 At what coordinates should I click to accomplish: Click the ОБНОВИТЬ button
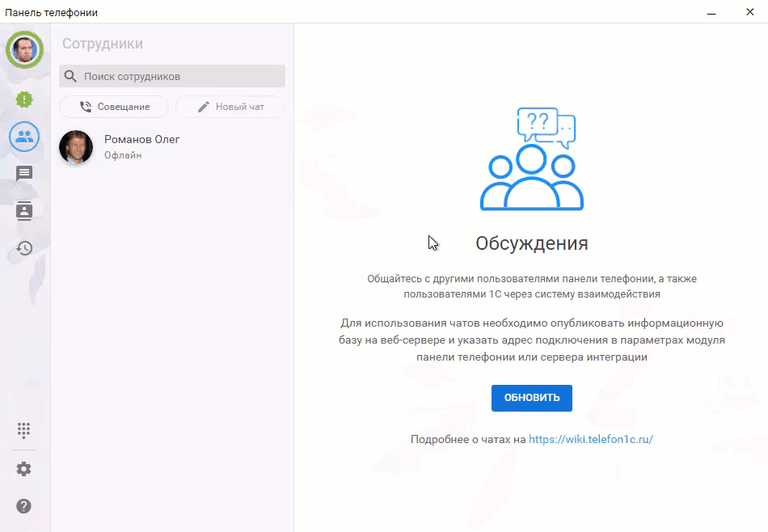531,398
